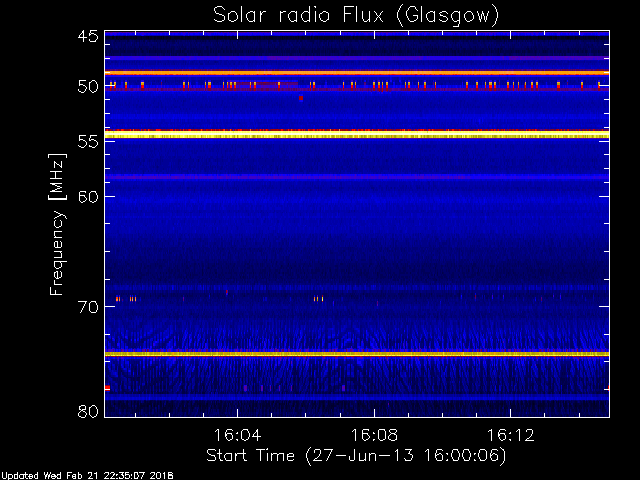Click the 'Solar radio Flux (Glasgow)' plot title

tap(356, 15)
